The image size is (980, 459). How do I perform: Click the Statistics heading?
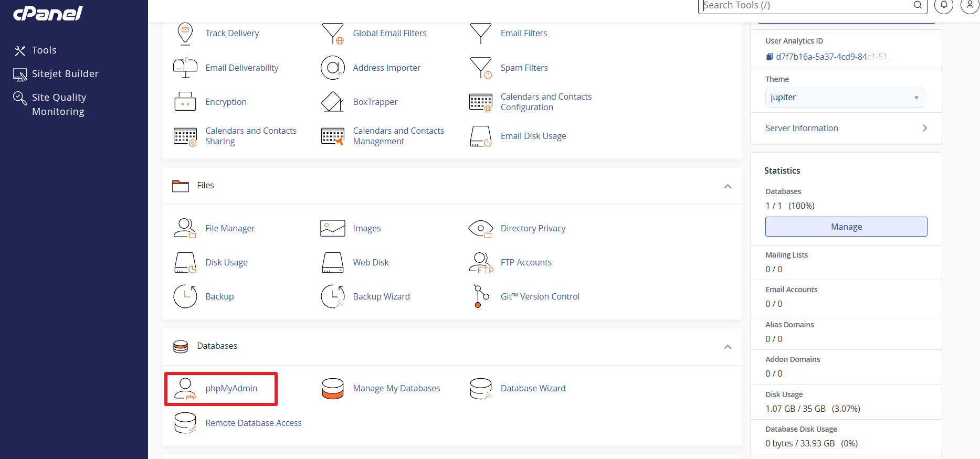[782, 171]
